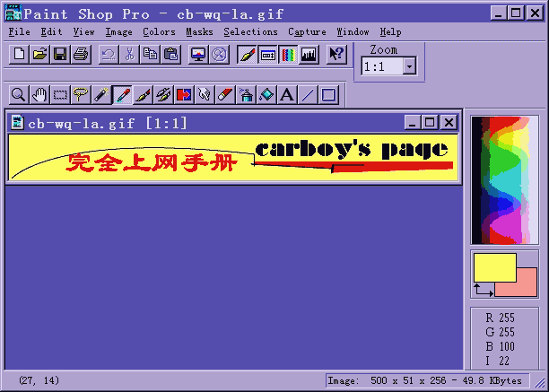Choose the Lasso freehand selection tool
The height and width of the screenshot is (392, 549).
tap(81, 95)
